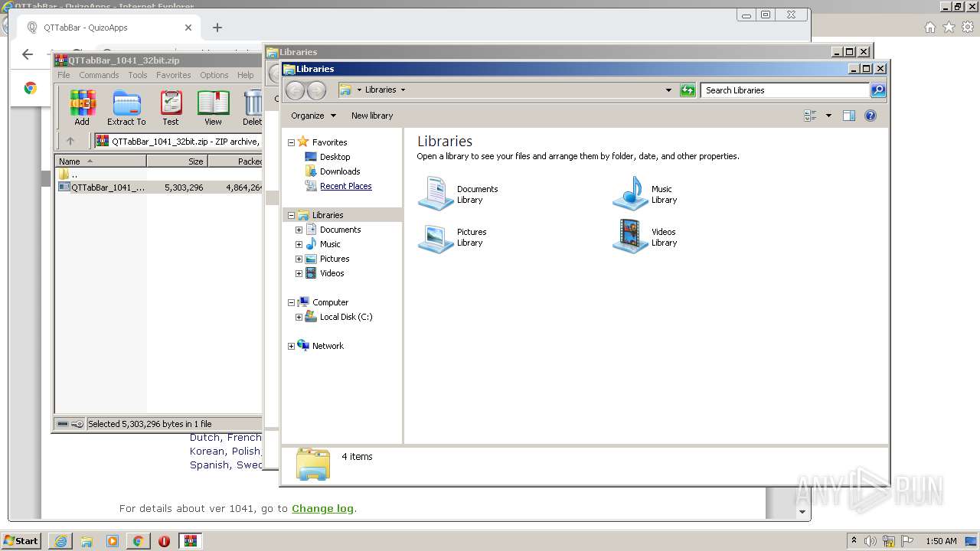
Task: Expand the Pictures tree node
Action: pyautogui.click(x=299, y=259)
